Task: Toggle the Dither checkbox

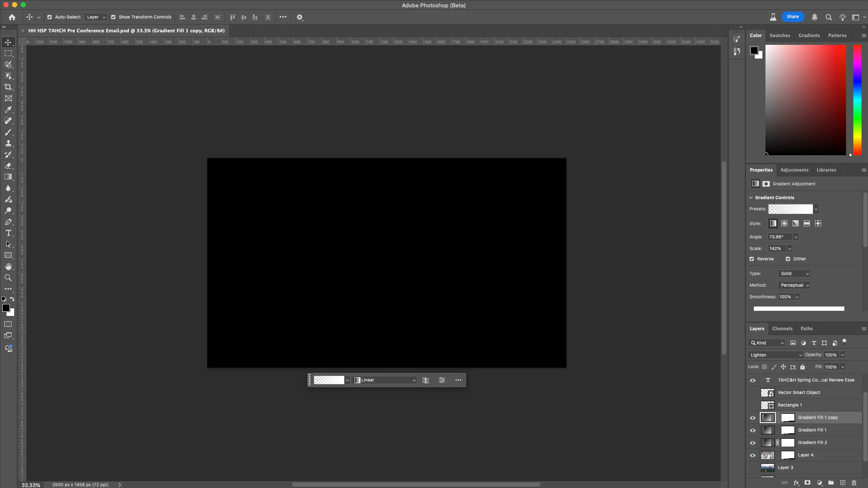Action: coord(788,259)
